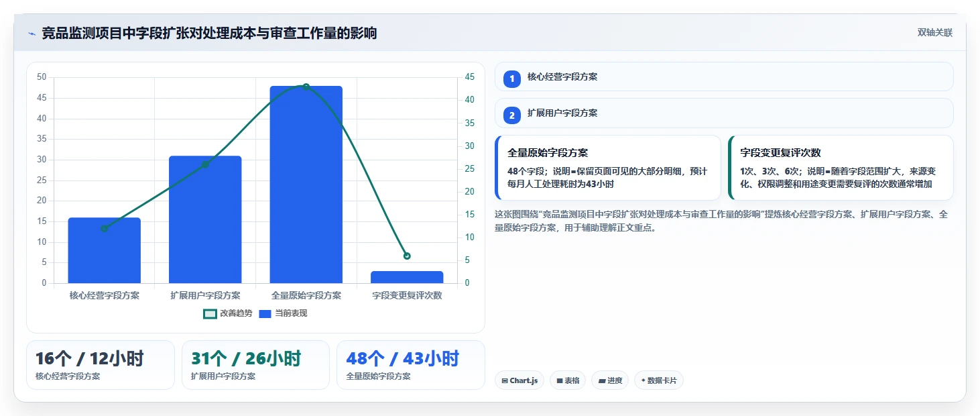The image size is (980, 416).
Task: Toggle the 当前表现 legend item
Action: 283,313
